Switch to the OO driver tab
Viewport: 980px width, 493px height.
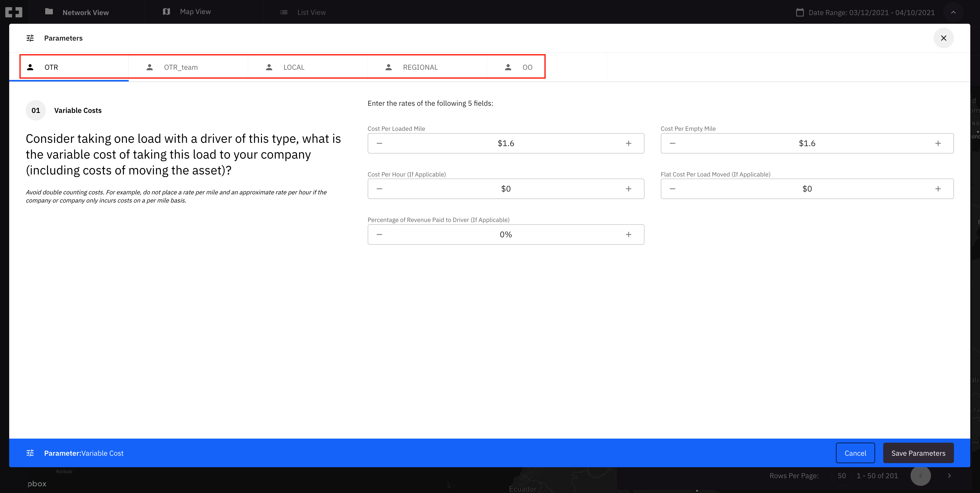tap(527, 67)
